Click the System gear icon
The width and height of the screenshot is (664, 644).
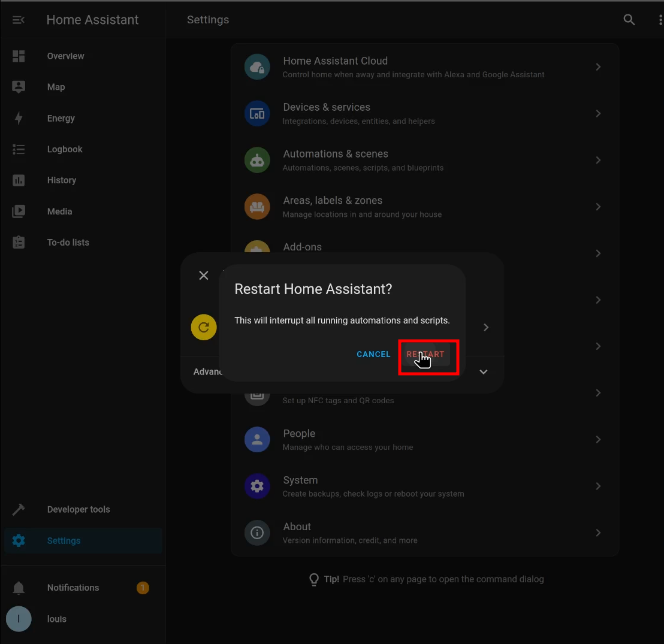click(257, 486)
